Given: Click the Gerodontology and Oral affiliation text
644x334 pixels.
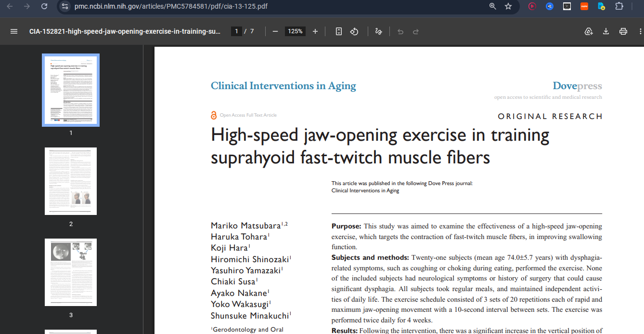Looking at the screenshot, I should [247, 330].
